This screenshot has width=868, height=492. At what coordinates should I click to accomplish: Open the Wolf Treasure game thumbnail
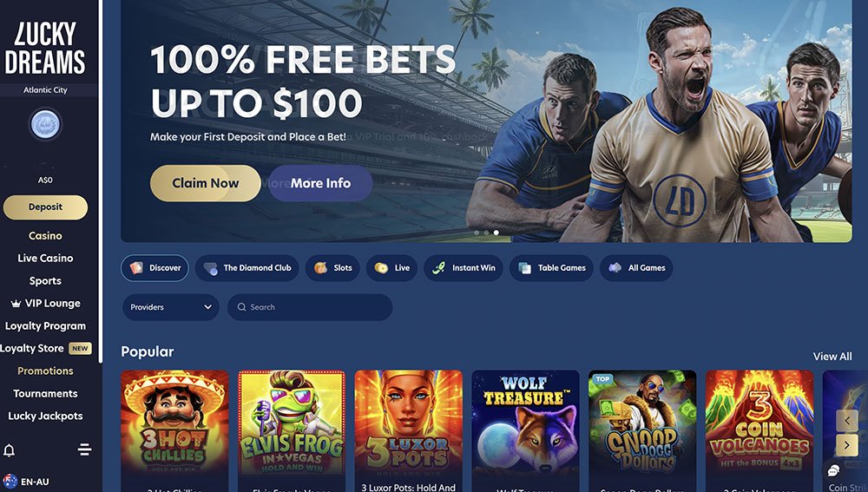click(525, 423)
